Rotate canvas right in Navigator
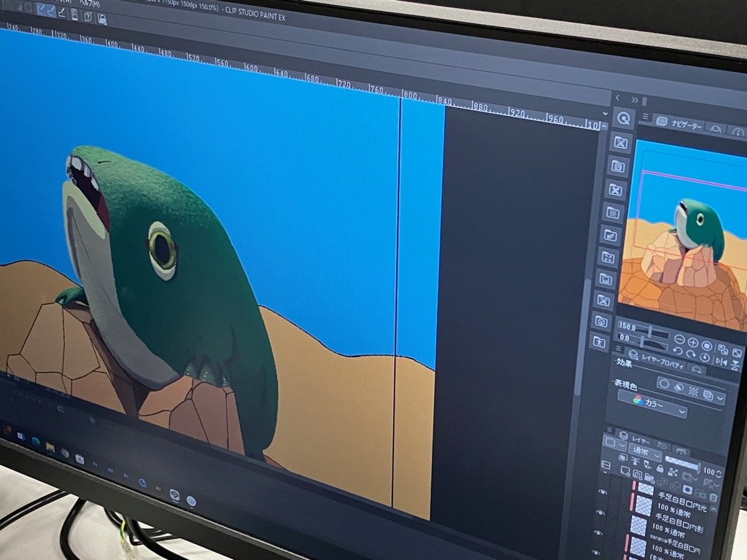The height and width of the screenshot is (560, 747). pos(691,355)
